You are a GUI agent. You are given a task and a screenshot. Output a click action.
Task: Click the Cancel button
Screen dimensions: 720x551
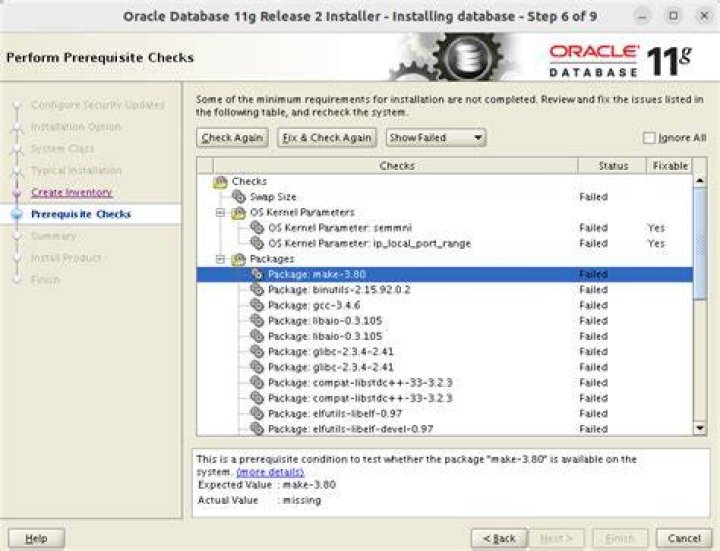684,538
